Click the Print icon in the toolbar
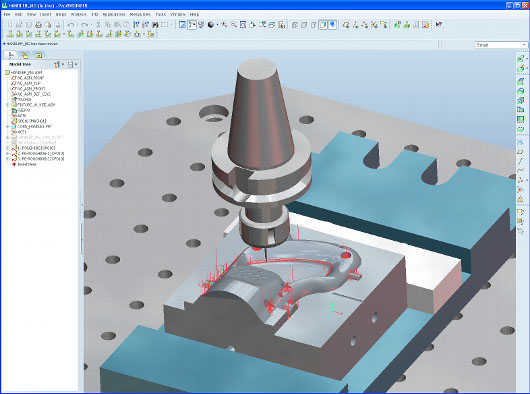This screenshot has width=530, height=394. click(x=38, y=25)
